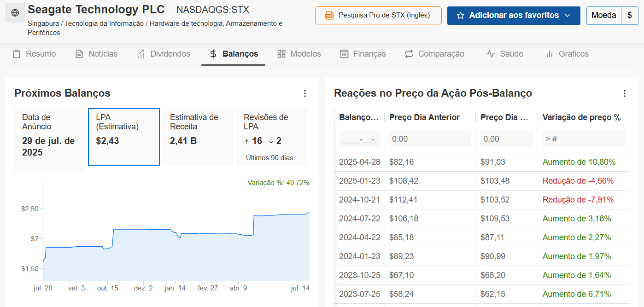This screenshot has width=644, height=307.
Task: Click Aumento de 3,16% value
Action: pos(577,219)
